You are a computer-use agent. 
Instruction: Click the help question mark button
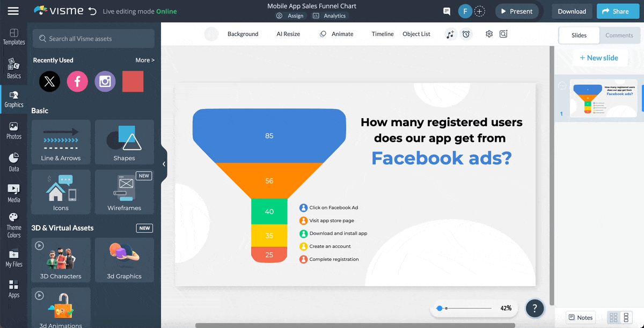coord(535,308)
